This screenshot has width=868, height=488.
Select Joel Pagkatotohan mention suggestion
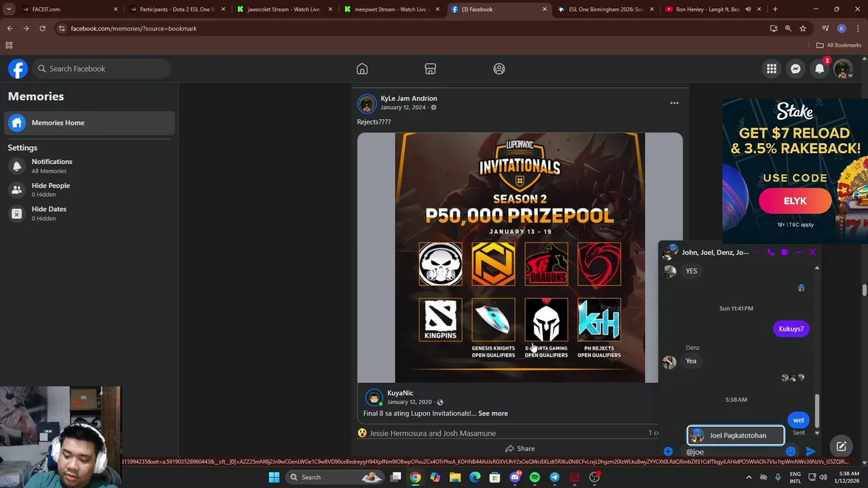click(x=736, y=435)
